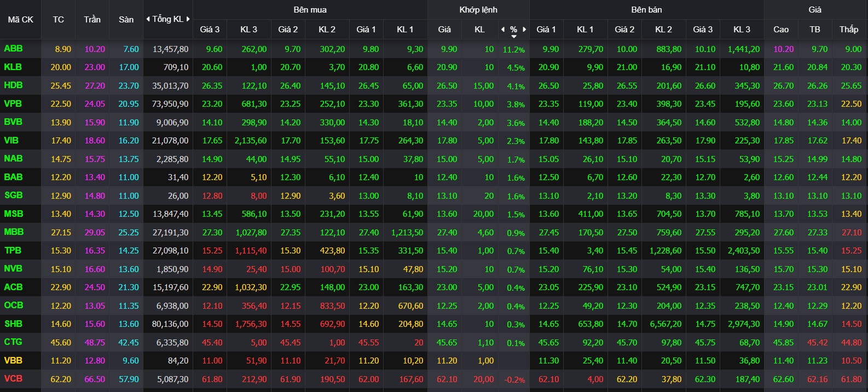Click the Thấp low price column header

click(849, 30)
